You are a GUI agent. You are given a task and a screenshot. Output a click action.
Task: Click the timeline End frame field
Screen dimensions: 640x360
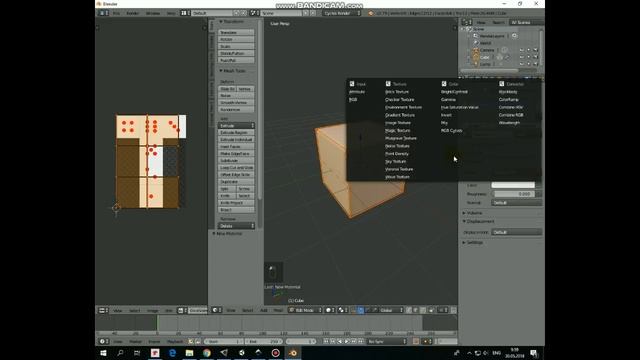264,341
